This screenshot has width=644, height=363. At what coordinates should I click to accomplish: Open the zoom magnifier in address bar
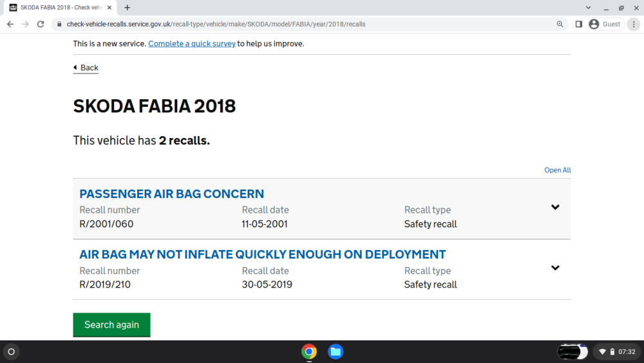tap(560, 25)
